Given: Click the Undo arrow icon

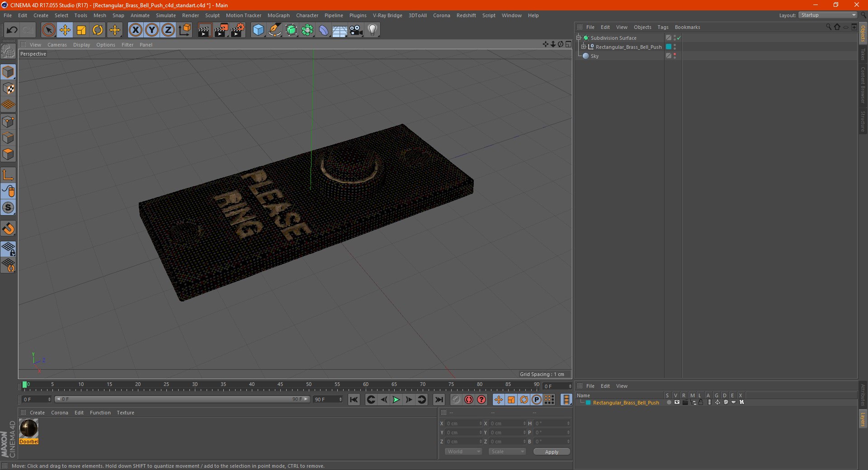Looking at the screenshot, I should [x=12, y=30].
